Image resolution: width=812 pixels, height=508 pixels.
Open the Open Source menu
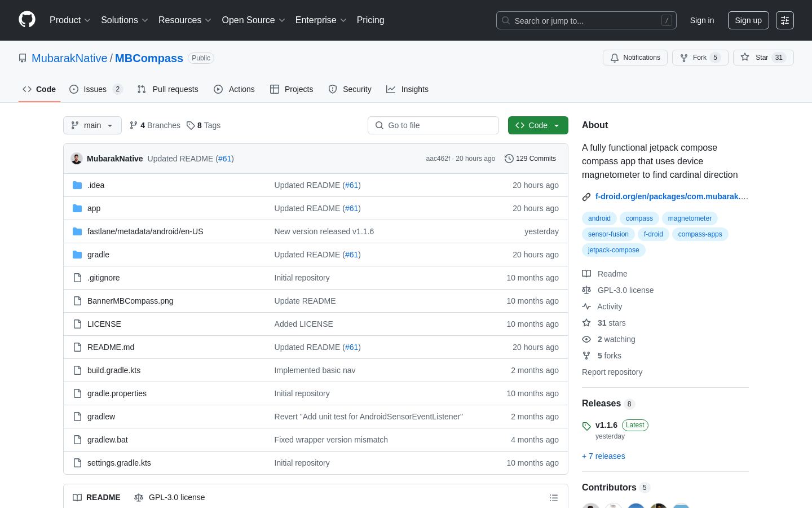[x=254, y=20]
